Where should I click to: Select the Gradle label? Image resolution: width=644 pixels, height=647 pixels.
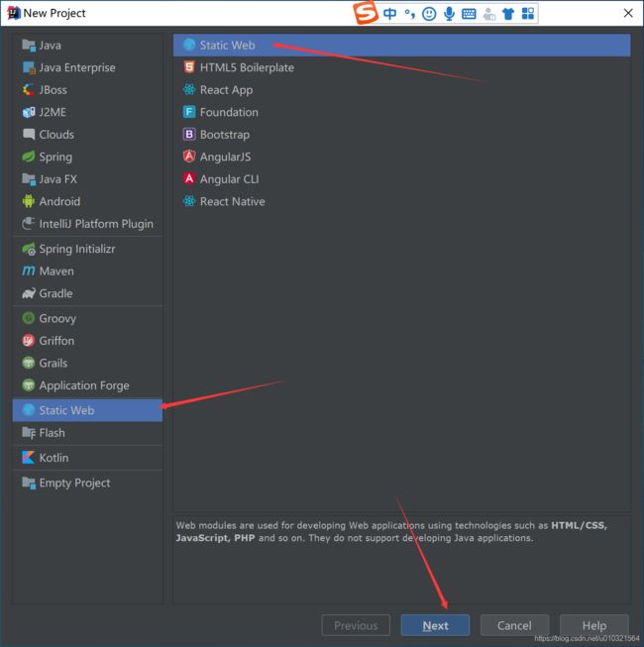point(55,293)
